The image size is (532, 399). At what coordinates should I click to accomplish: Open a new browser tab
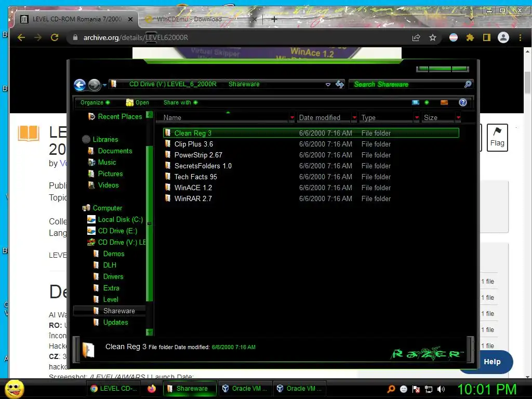coord(274,19)
